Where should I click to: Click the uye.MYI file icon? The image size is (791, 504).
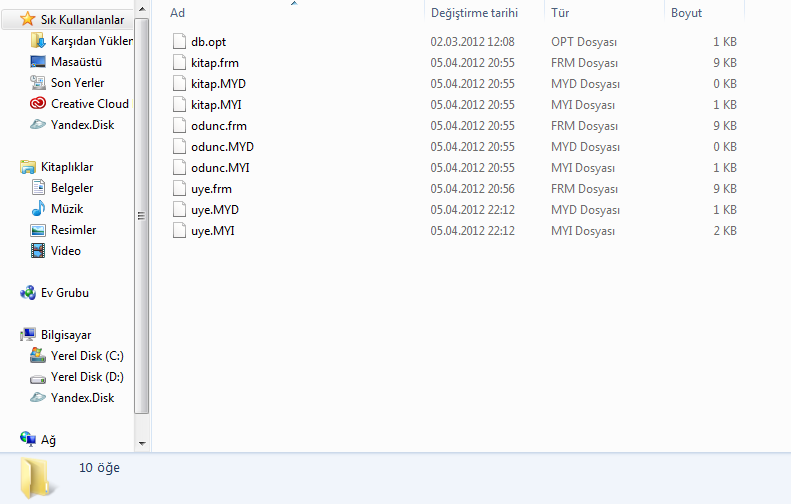179,231
